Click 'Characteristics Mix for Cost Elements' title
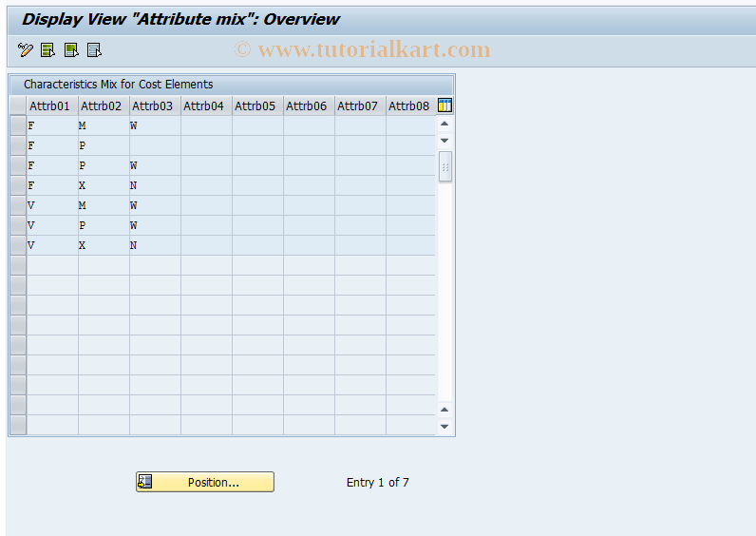756x536 pixels. 118,85
